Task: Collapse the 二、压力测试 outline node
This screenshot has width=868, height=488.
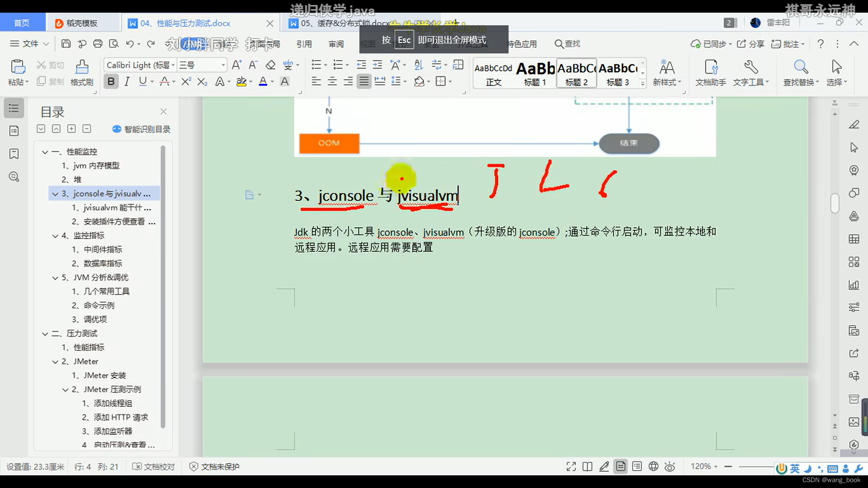Action: 45,334
